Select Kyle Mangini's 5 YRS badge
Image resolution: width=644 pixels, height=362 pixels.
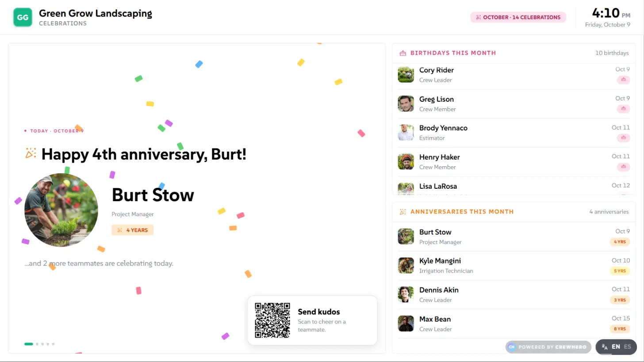(620, 271)
